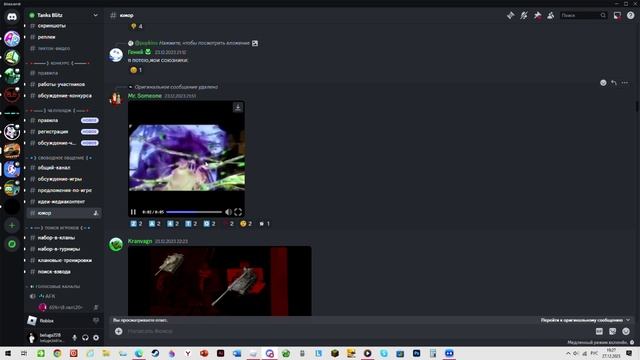Image resolution: width=640 pixels, height=360 pixels.
Task: Collapse свободное общение category
Action: 59,158
